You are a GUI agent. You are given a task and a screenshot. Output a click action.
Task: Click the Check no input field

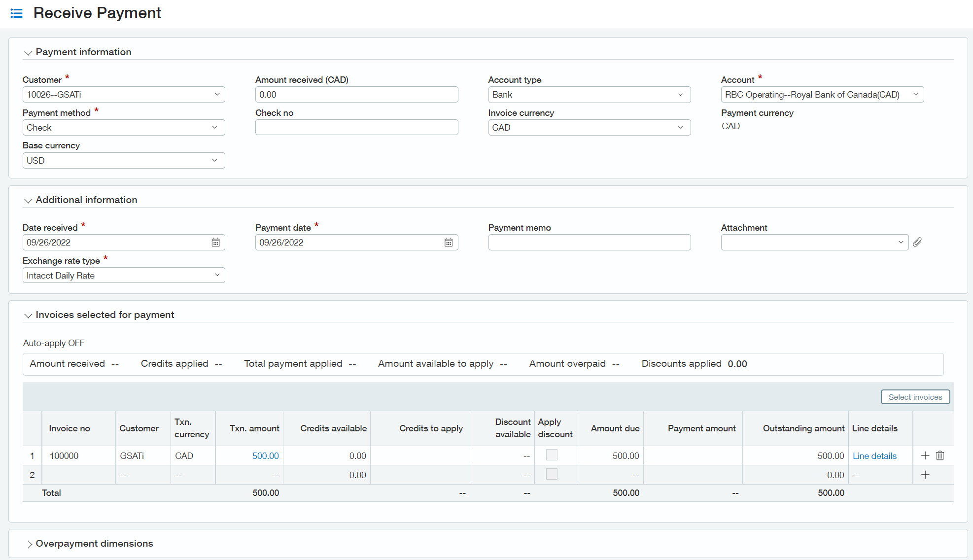(356, 128)
